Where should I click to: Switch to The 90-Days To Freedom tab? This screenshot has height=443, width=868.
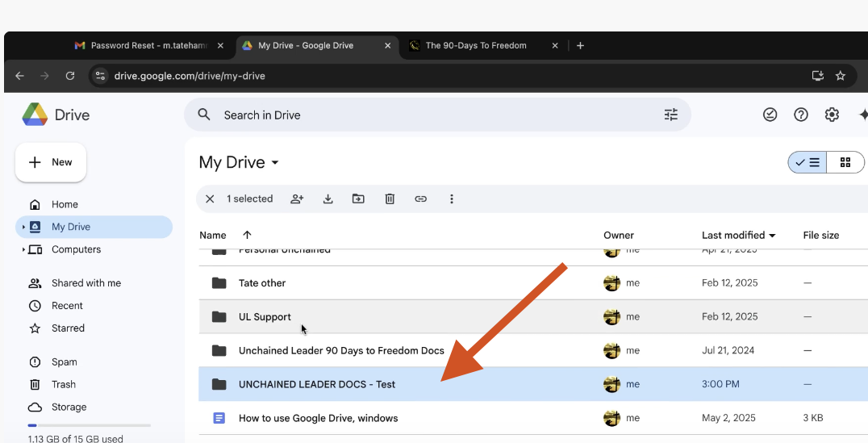pyautogui.click(x=482, y=45)
